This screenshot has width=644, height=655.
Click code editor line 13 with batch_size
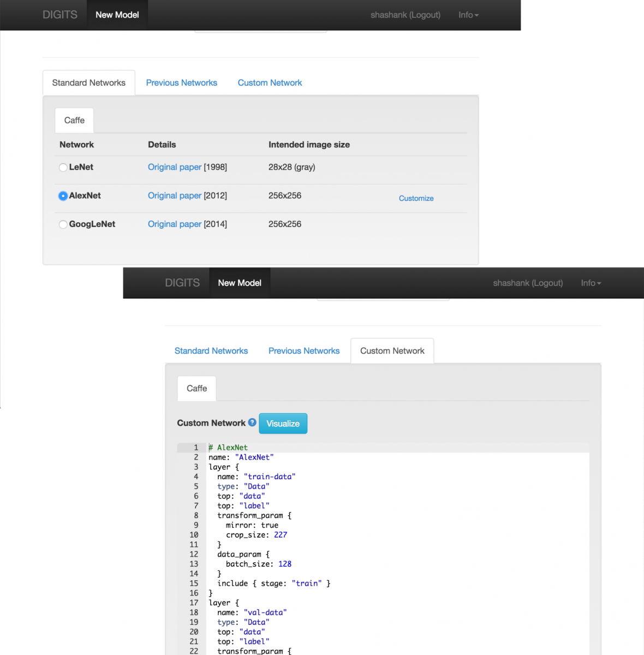pos(259,564)
